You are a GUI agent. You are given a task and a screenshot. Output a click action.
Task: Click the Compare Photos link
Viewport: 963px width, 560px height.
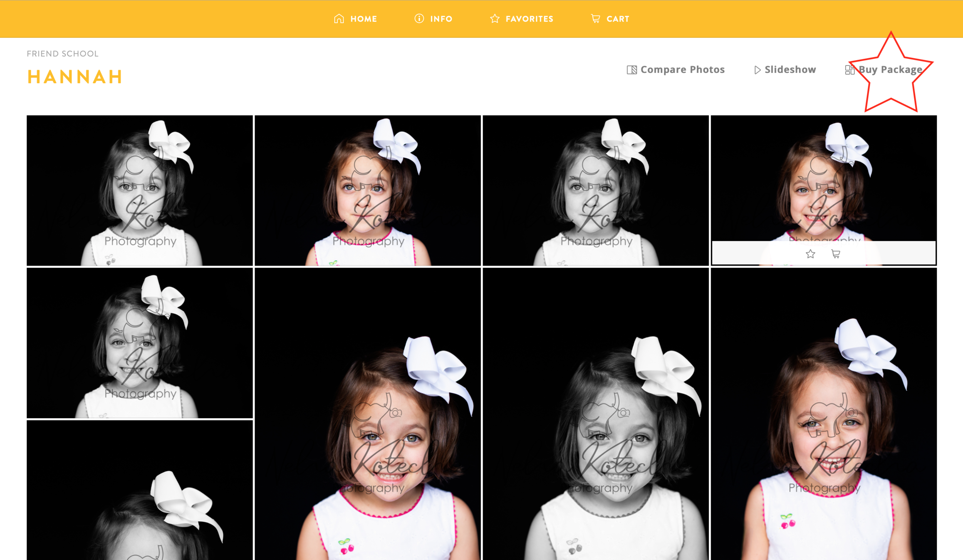682,70
